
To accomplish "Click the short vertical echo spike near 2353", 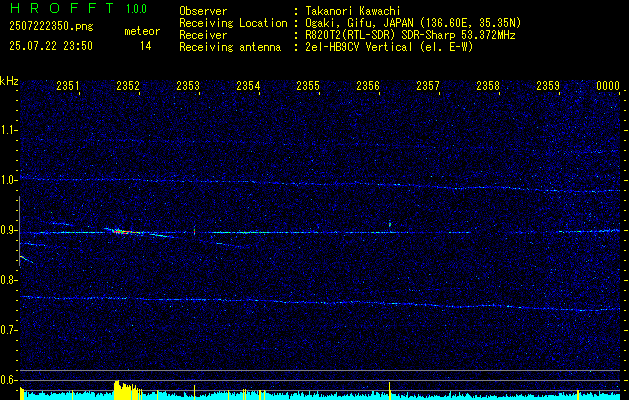I will [195, 231].
